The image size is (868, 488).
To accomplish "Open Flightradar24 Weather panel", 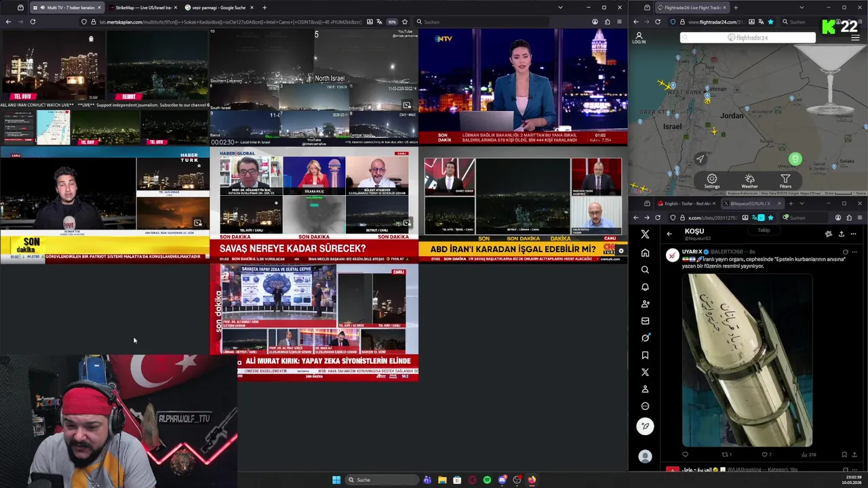I will [749, 181].
